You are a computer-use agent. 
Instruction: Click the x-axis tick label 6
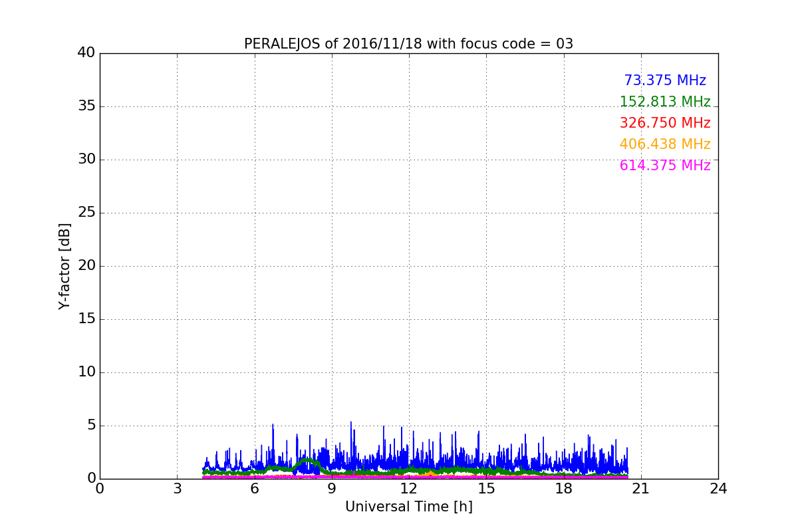tap(254, 489)
